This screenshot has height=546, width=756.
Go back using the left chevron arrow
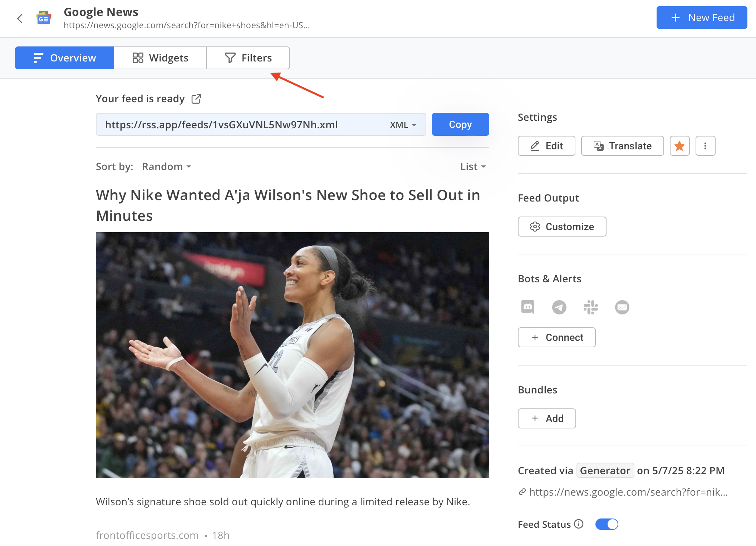click(x=20, y=18)
